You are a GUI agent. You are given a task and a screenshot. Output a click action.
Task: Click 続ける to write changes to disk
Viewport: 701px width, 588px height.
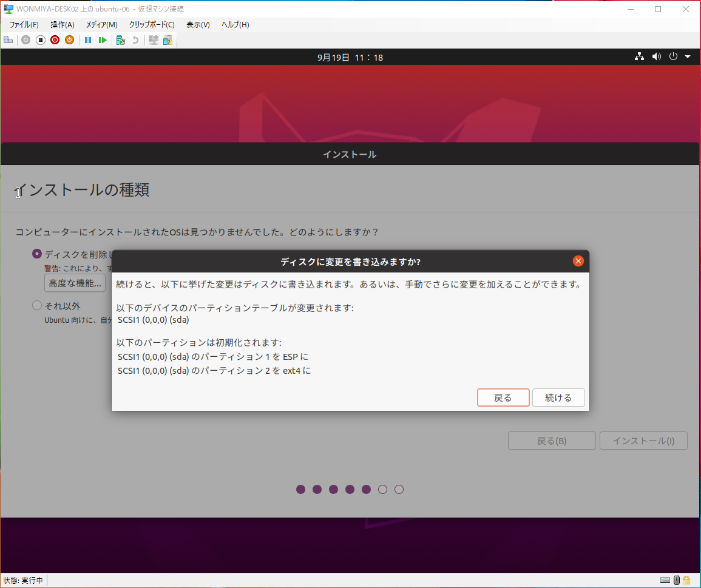click(558, 397)
